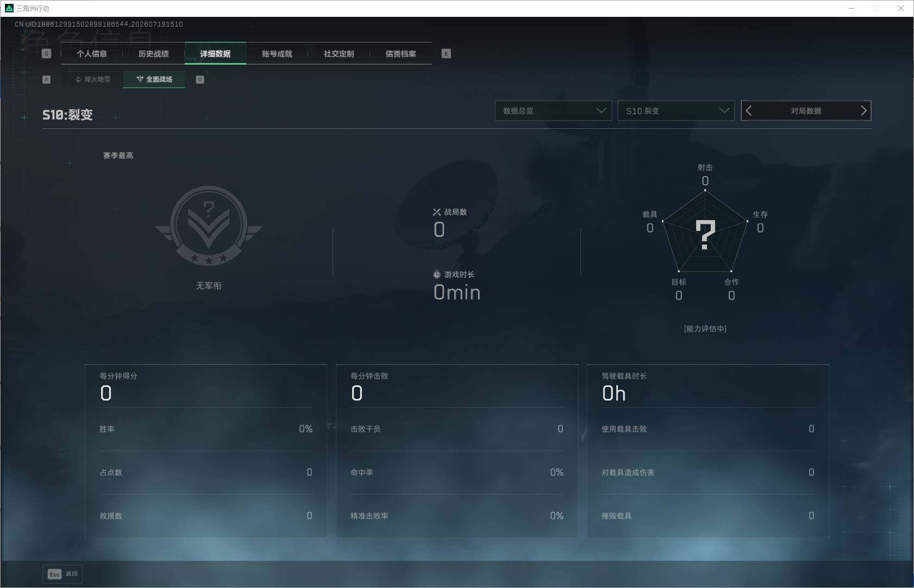Click the A key previous-mode icon
Image resolution: width=914 pixels, height=588 pixels.
click(x=47, y=79)
